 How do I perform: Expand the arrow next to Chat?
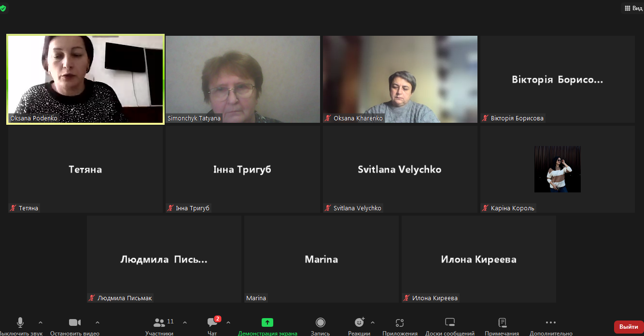coord(228,322)
